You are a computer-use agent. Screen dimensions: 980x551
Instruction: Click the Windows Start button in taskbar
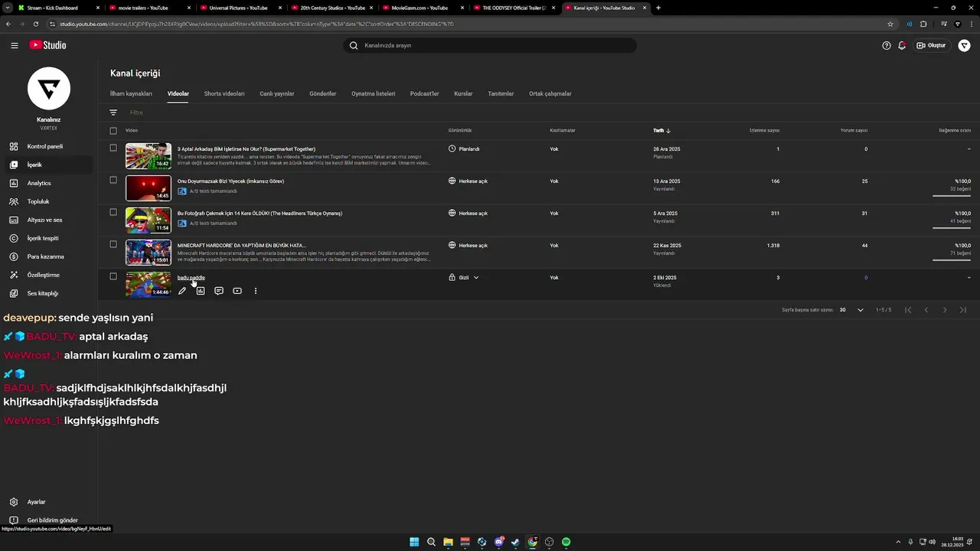point(414,542)
